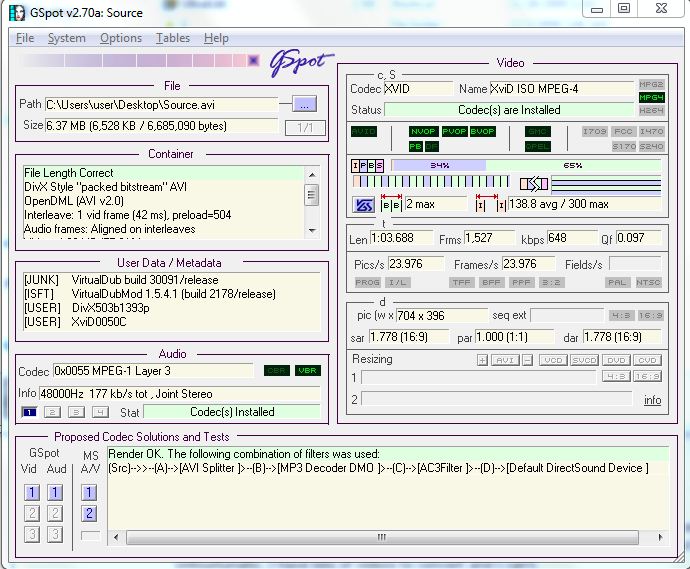Click the I-frame interval icon beside 138.8 avg
The height and width of the screenshot is (569, 690).
tap(490, 203)
